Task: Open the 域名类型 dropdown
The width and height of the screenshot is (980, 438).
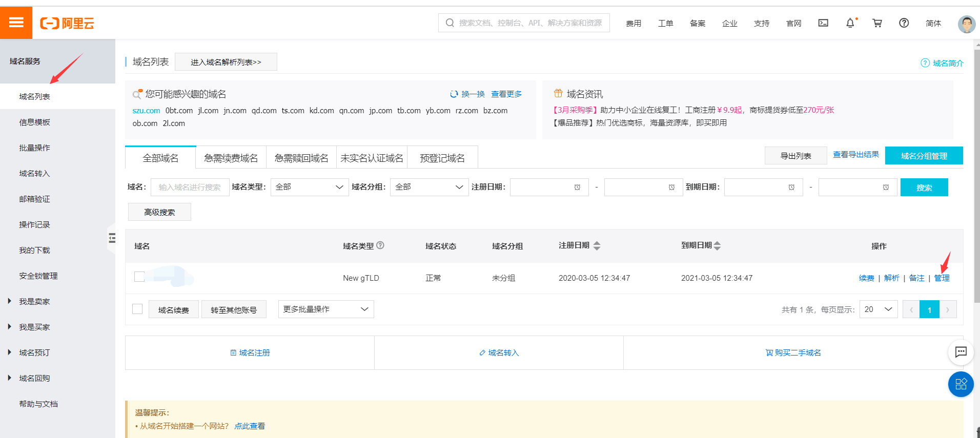Action: point(310,187)
